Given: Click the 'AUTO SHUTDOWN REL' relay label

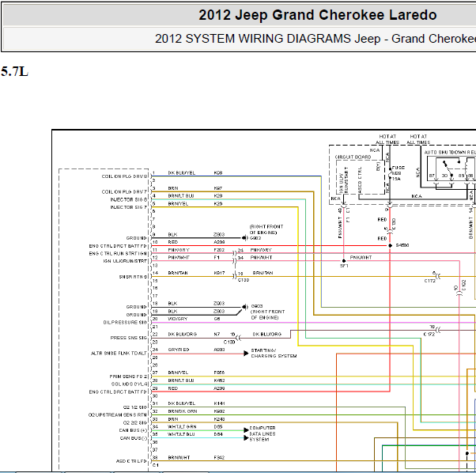Looking at the screenshot, I should pos(450,152).
